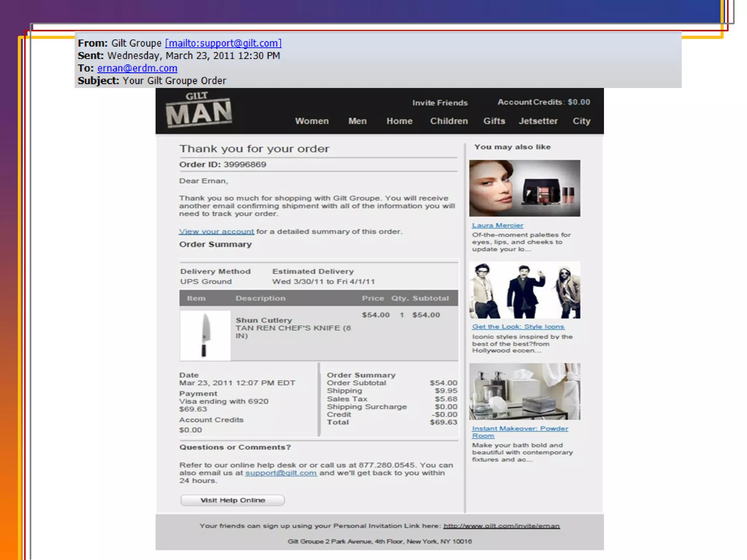Open the Gifts section
This screenshot has width=747, height=560.
click(494, 121)
